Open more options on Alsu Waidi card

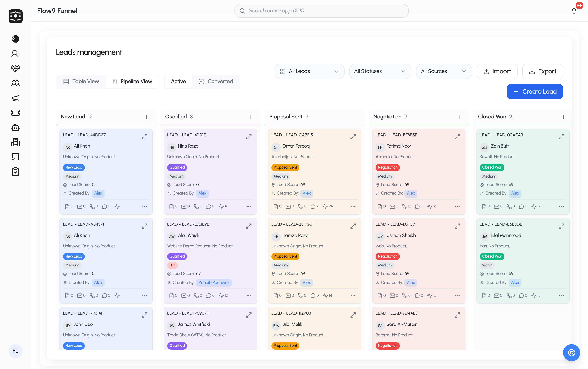249,296
